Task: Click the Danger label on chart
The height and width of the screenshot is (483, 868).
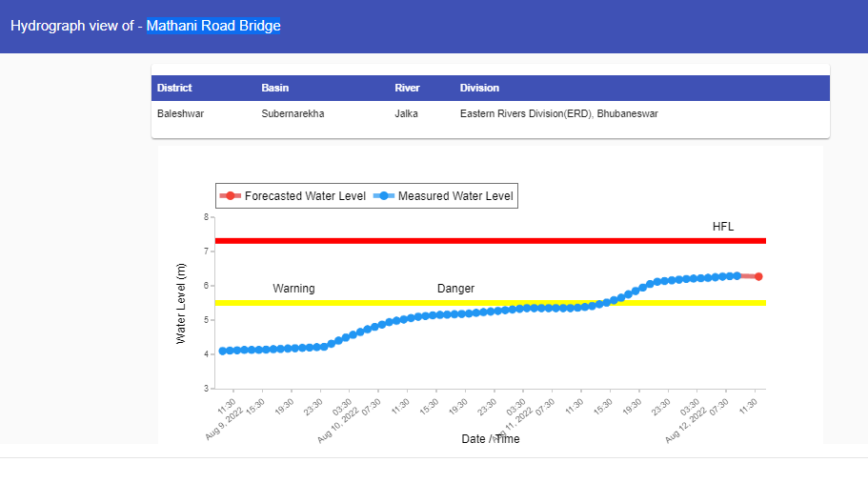Action: click(x=455, y=289)
